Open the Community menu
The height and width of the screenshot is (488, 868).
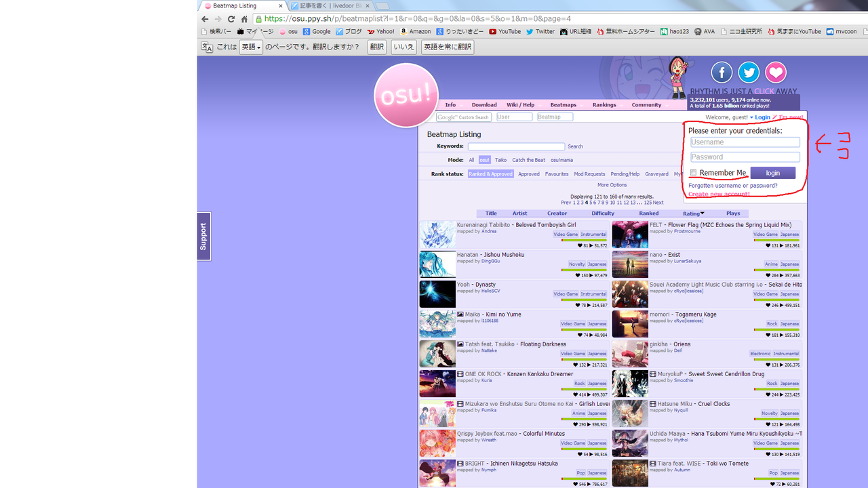[646, 105]
